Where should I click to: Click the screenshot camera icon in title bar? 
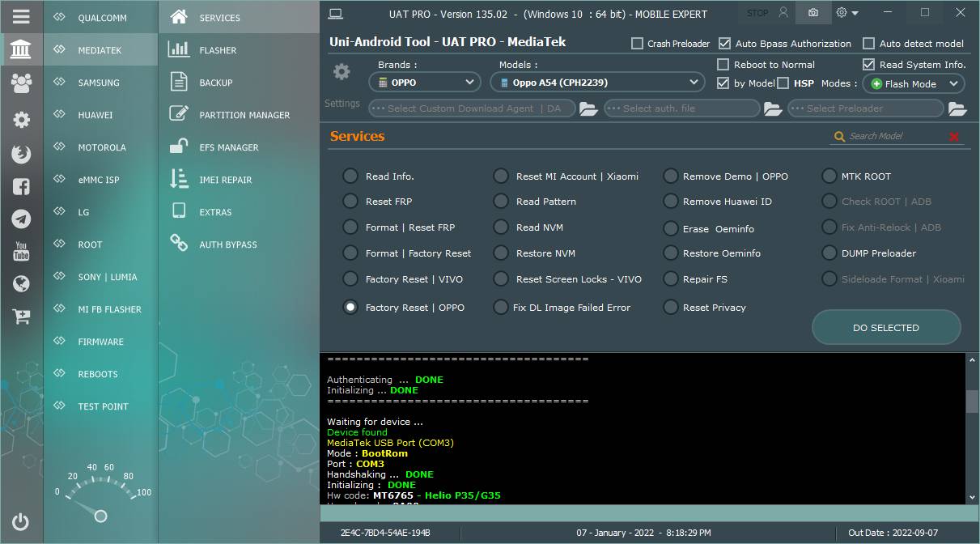(x=813, y=13)
